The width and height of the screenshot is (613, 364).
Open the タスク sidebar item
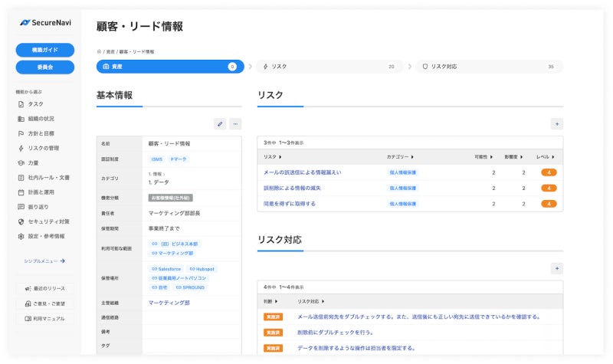tap(31, 104)
